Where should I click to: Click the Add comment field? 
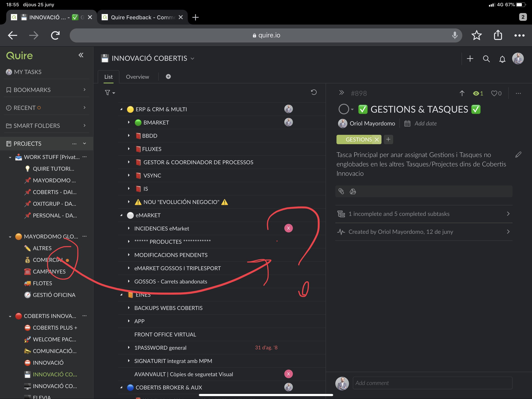click(x=432, y=383)
